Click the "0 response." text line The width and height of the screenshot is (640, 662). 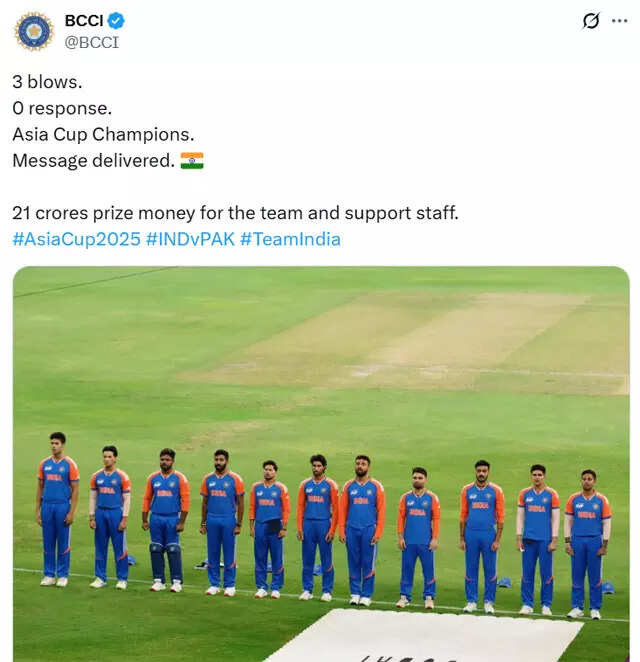coord(62,108)
